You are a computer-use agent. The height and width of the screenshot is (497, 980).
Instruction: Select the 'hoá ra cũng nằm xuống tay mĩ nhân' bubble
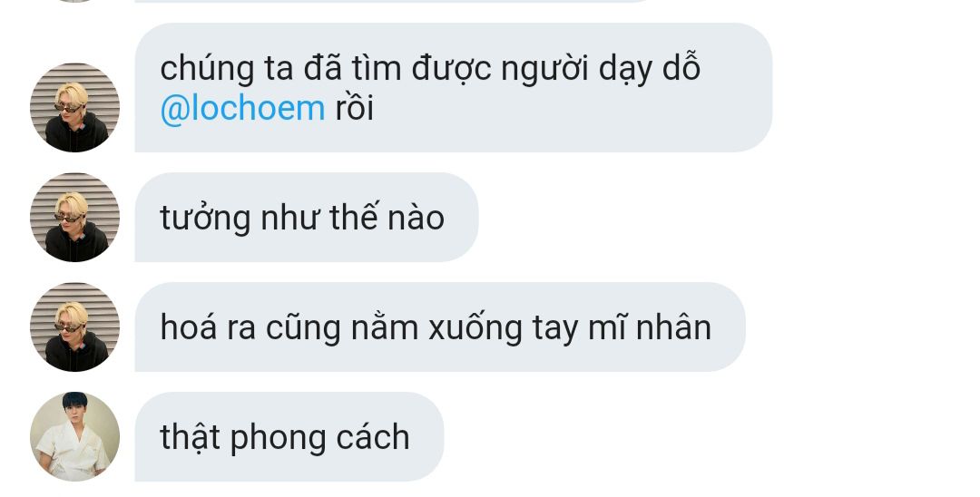click(440, 327)
